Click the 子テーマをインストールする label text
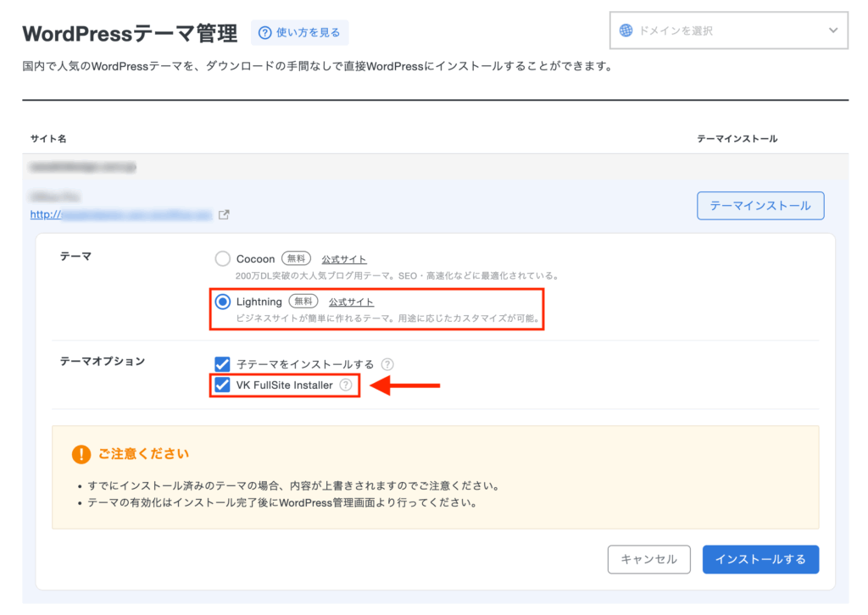Viewport: 868px width, 615px height. click(305, 364)
